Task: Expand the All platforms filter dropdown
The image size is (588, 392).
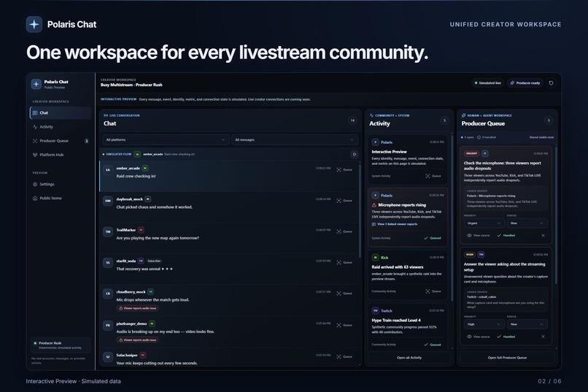Action: tap(166, 140)
